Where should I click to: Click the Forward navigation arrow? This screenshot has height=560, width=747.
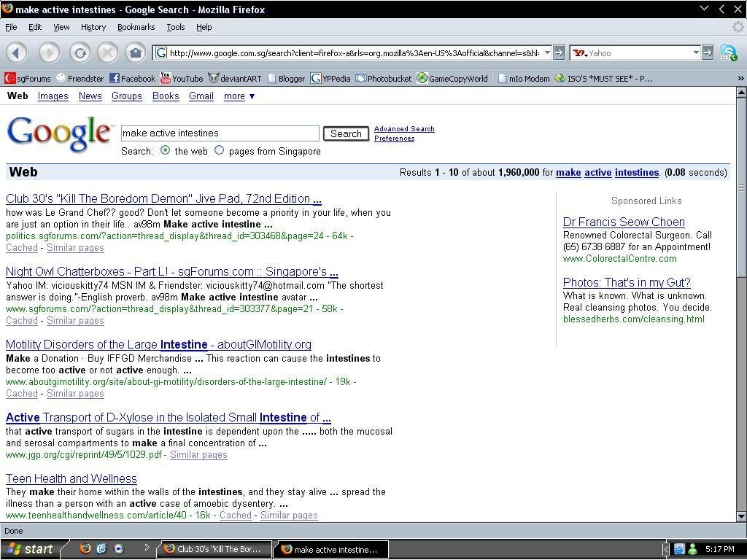[x=49, y=52]
